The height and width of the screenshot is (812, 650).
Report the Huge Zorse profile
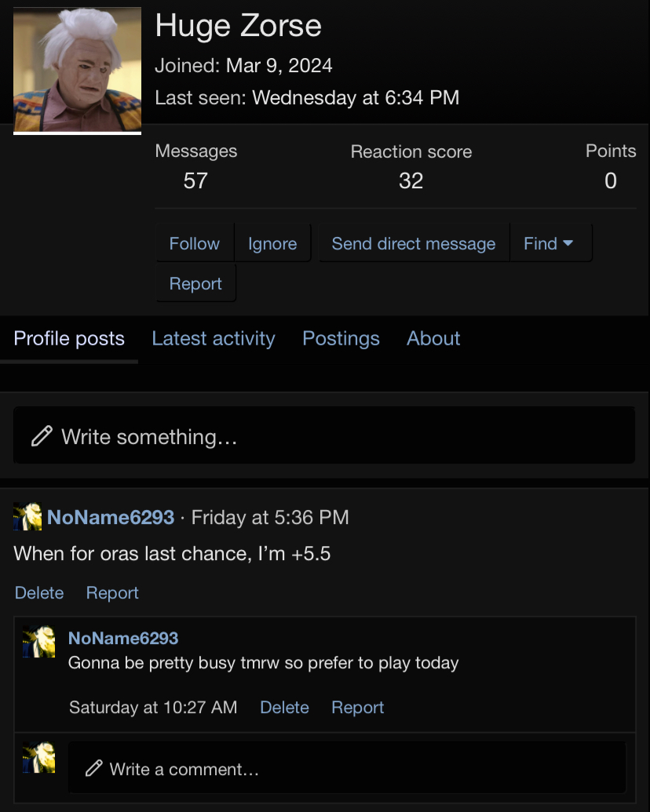(x=195, y=284)
